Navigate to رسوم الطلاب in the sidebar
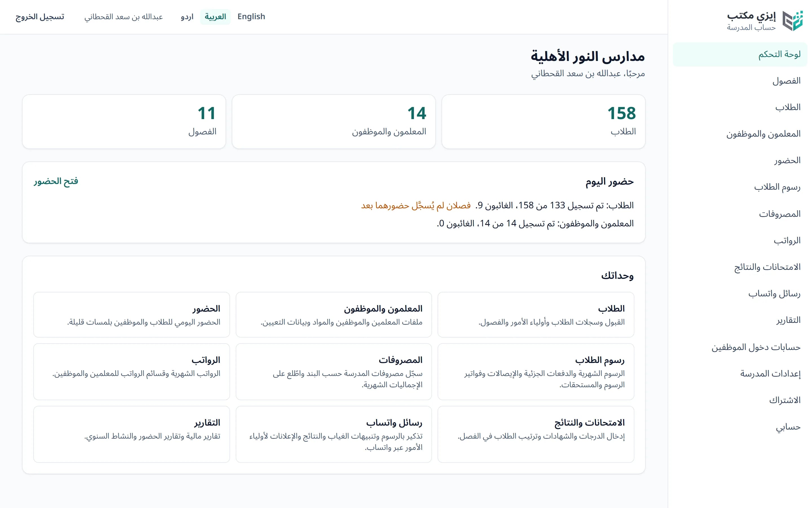812x508 pixels. tap(740, 187)
